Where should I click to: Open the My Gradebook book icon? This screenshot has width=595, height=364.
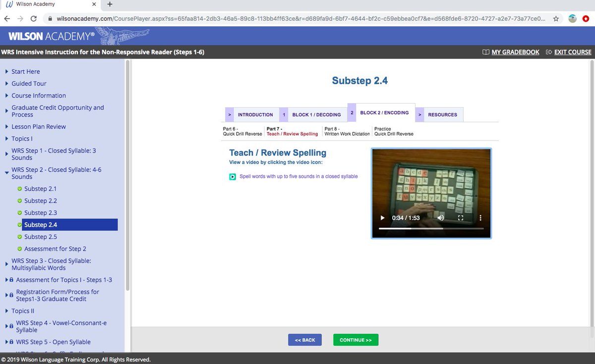[486, 52]
